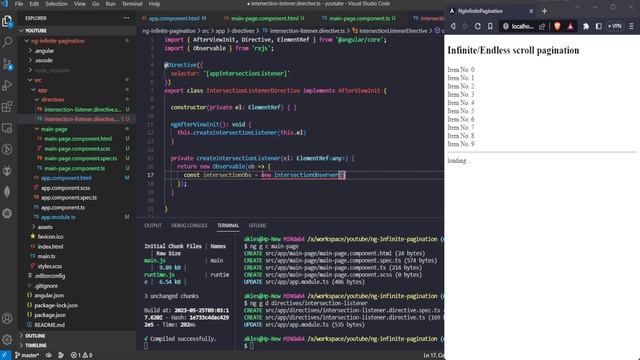This screenshot has height=360, width=640.
Task: Open the Accounts icon in activity bar
Action: 7,318
